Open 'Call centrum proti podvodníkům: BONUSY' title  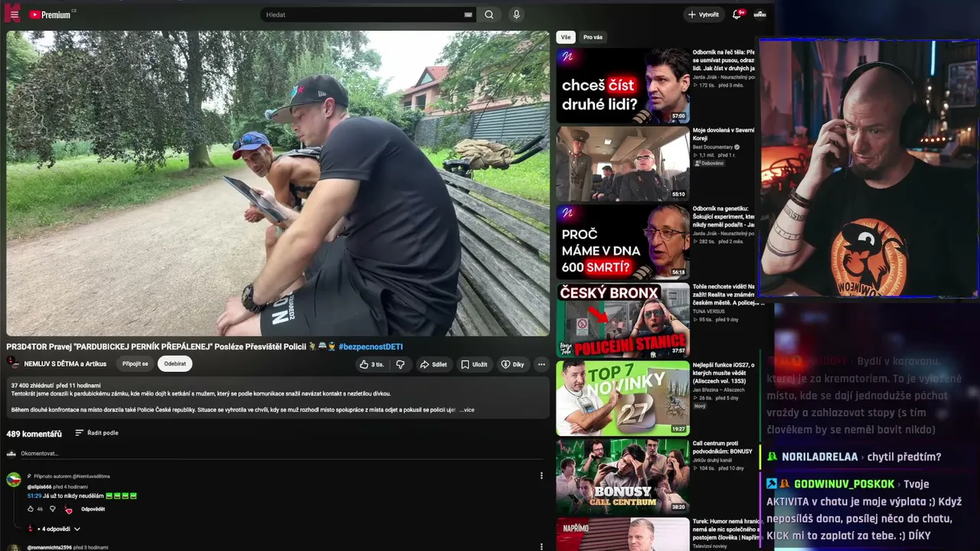point(723,447)
